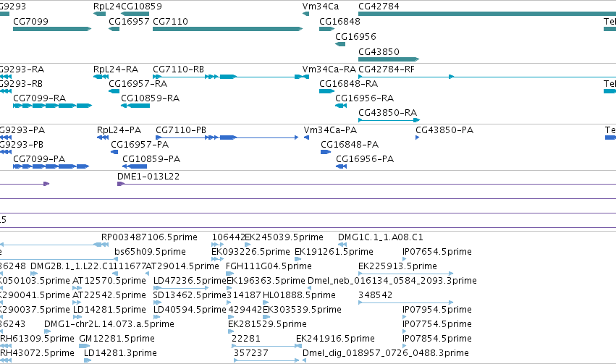616x364 pixels.
Task: Select EST LD14281.3prime
Action: click(x=120, y=353)
